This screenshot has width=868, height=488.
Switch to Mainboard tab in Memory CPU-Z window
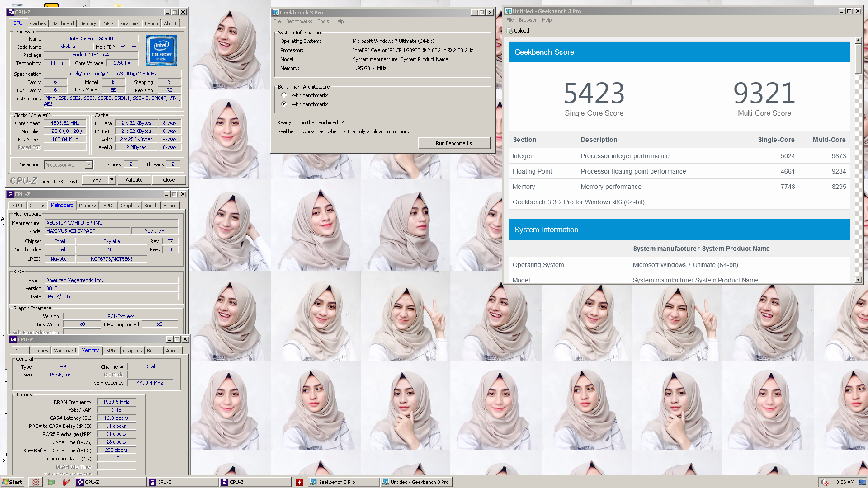click(65, 351)
